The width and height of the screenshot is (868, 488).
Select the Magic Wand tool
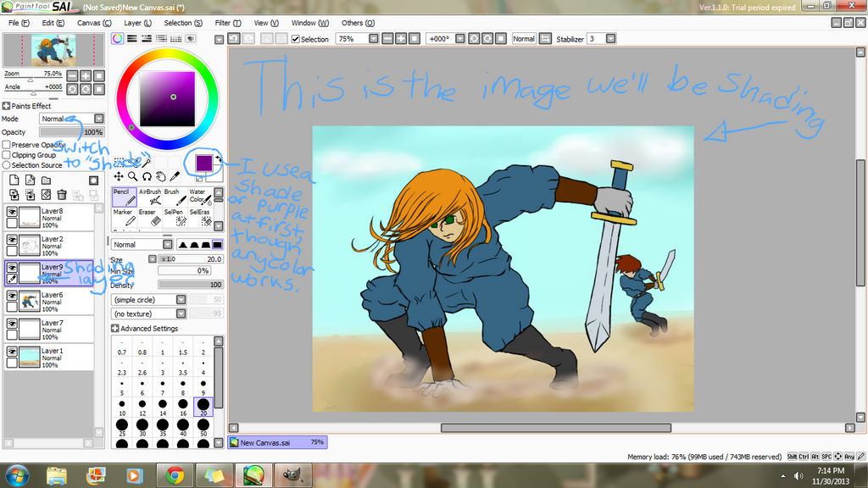147,162
